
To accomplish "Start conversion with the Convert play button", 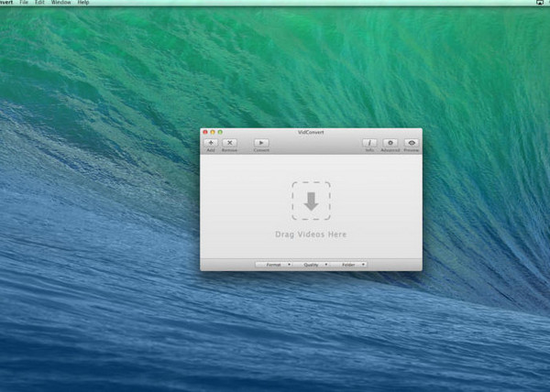I will pos(261,143).
